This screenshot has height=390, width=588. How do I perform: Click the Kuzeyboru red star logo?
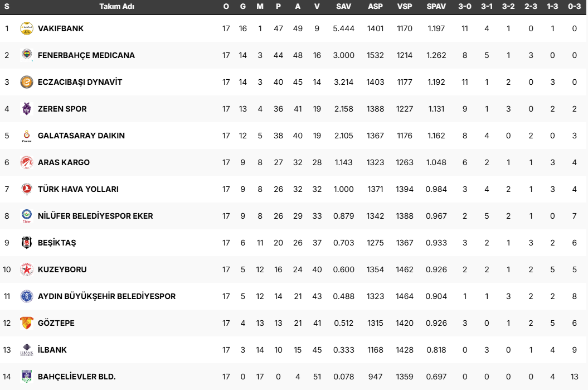coord(27,269)
